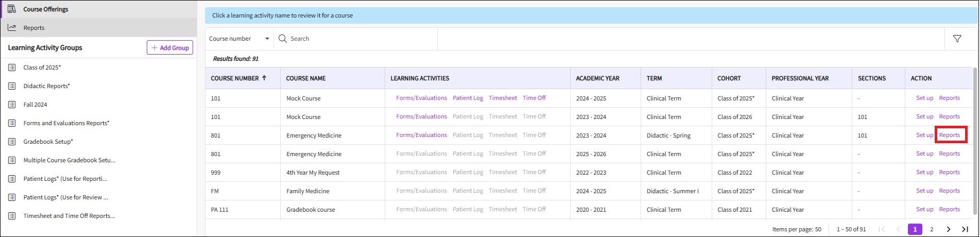The image size is (980, 237).
Task: Open the Course number search dropdown
Action: [x=239, y=39]
